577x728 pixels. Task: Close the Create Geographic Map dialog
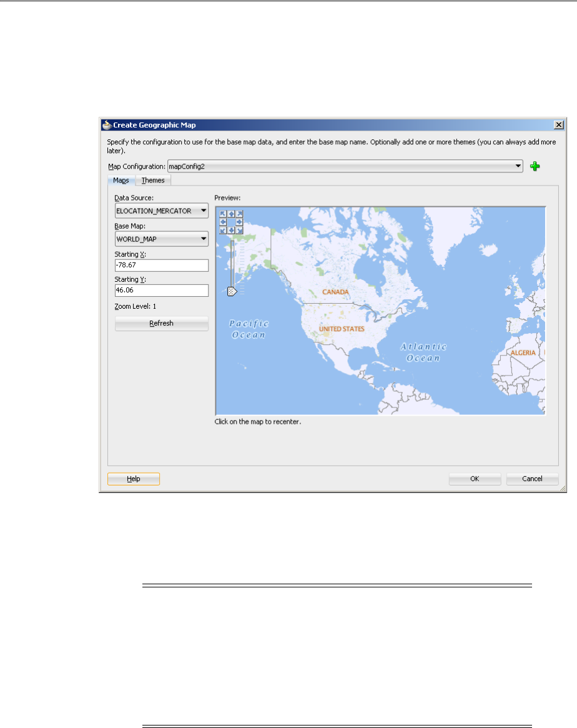click(559, 125)
